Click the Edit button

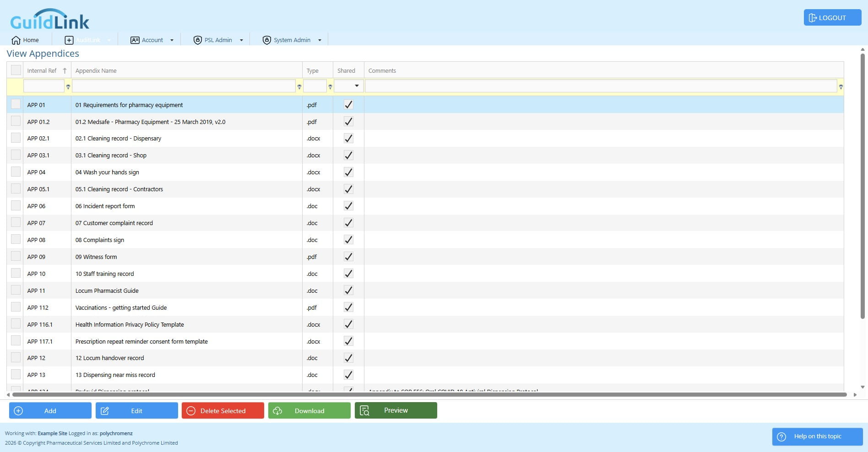pyautogui.click(x=137, y=410)
